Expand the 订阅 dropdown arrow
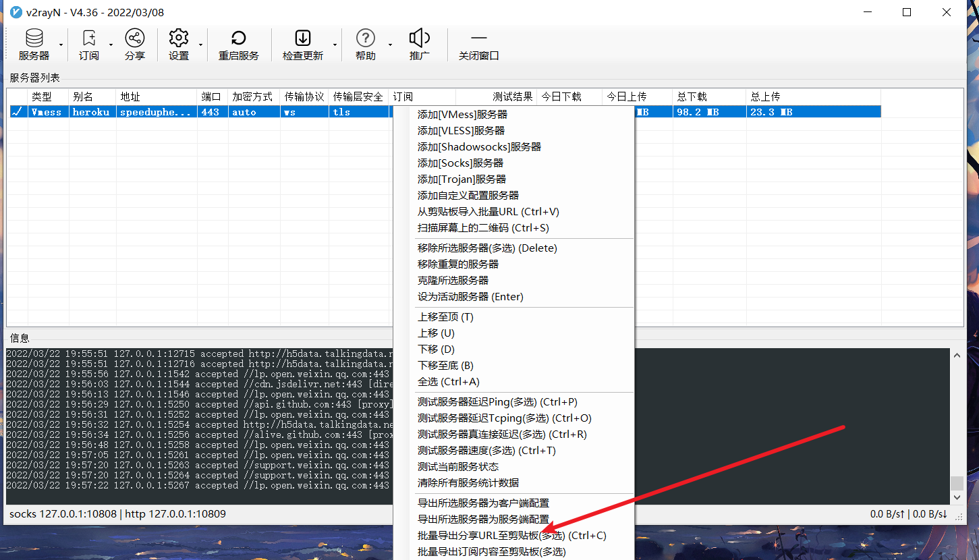 111,45
